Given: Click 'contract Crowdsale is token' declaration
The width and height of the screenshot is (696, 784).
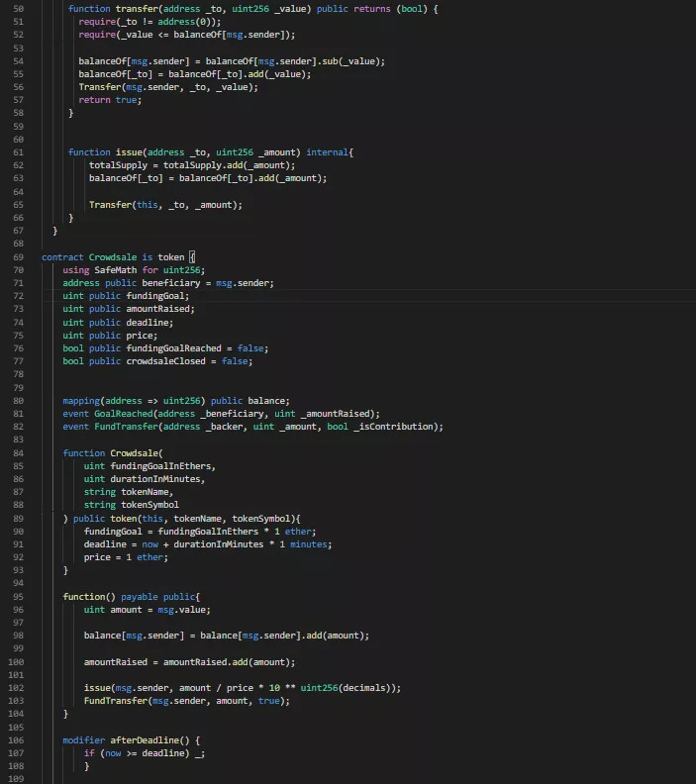Looking at the screenshot, I should pos(118,257).
